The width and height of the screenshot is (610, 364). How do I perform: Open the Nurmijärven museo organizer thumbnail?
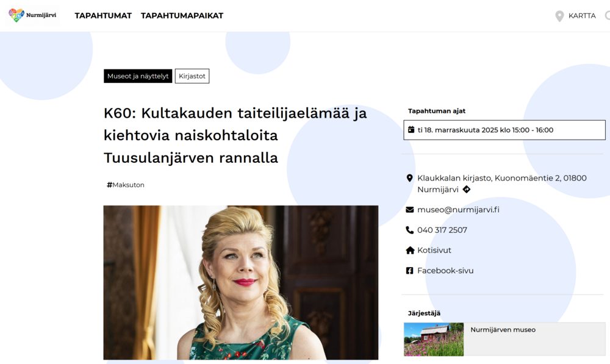tap(434, 339)
